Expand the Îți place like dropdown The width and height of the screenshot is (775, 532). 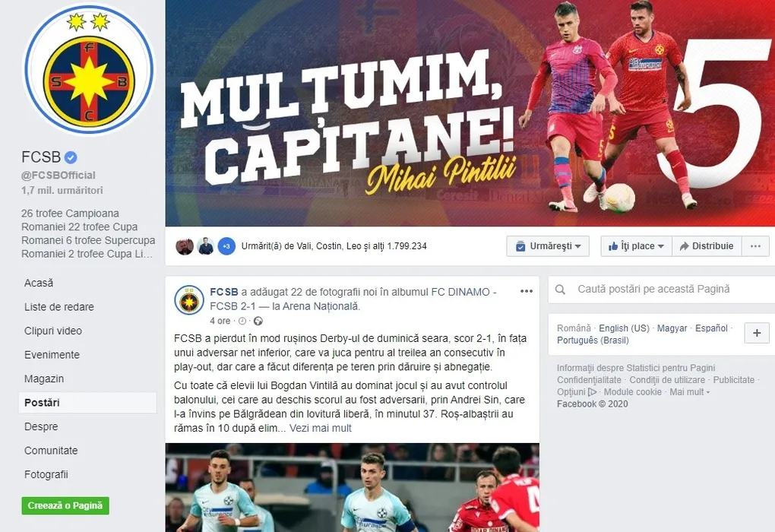click(636, 246)
